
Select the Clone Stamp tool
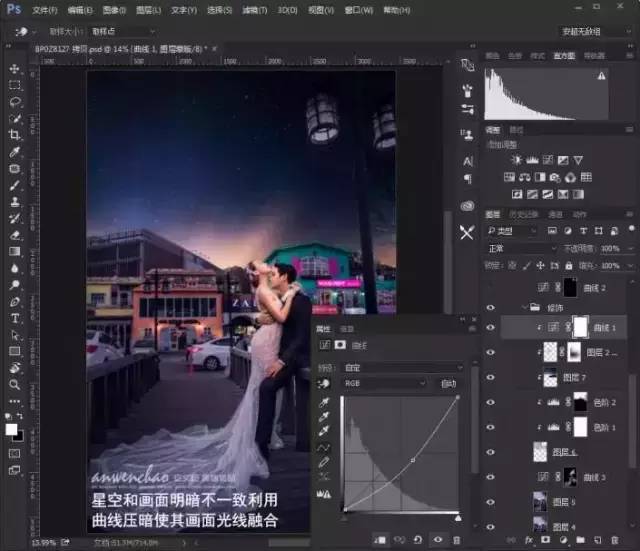[x=15, y=202]
